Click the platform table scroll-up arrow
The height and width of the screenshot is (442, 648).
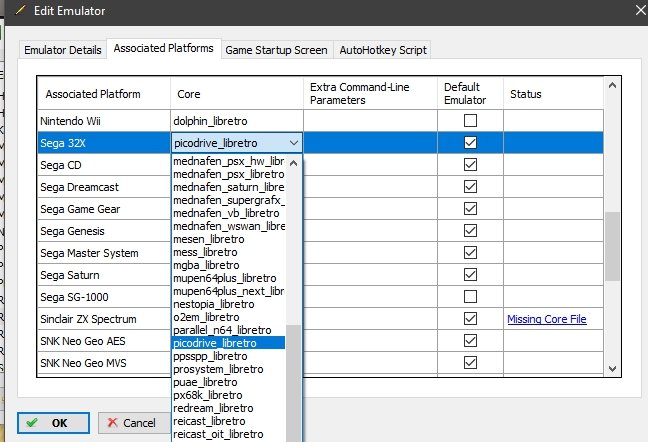point(612,86)
